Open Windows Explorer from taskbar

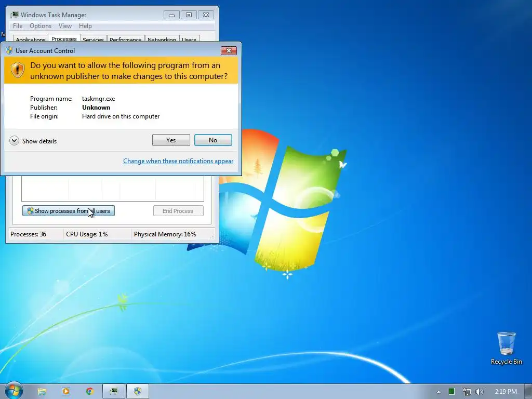[42, 392]
